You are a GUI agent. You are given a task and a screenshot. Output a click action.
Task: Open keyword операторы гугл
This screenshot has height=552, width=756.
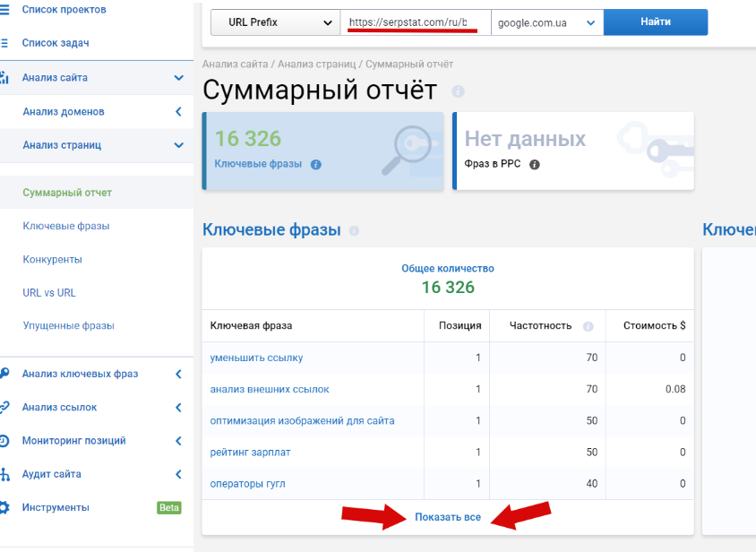[x=247, y=484]
